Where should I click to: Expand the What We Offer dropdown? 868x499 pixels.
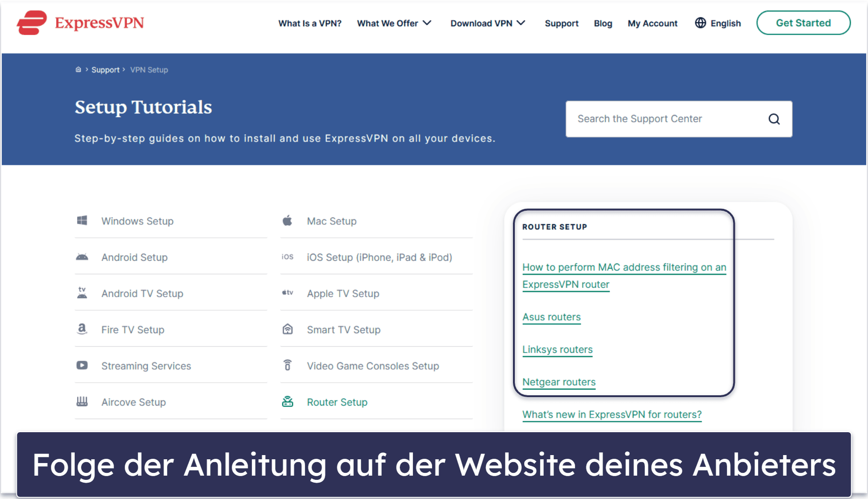394,23
